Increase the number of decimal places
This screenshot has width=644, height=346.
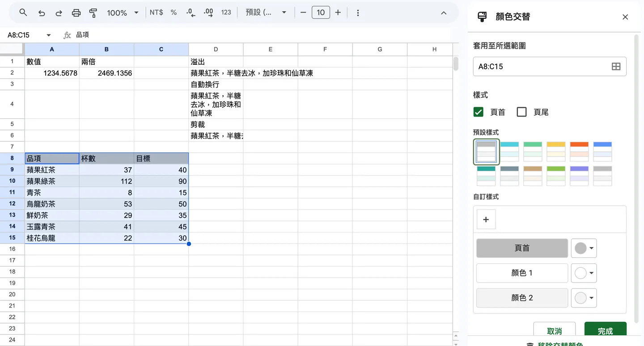(208, 13)
